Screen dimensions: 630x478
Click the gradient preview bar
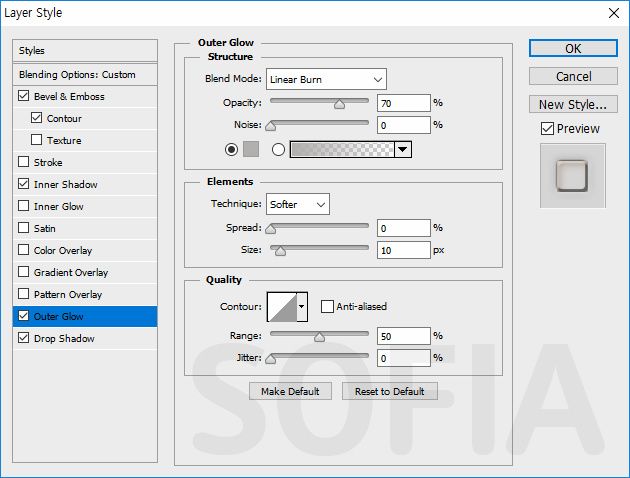click(342, 149)
